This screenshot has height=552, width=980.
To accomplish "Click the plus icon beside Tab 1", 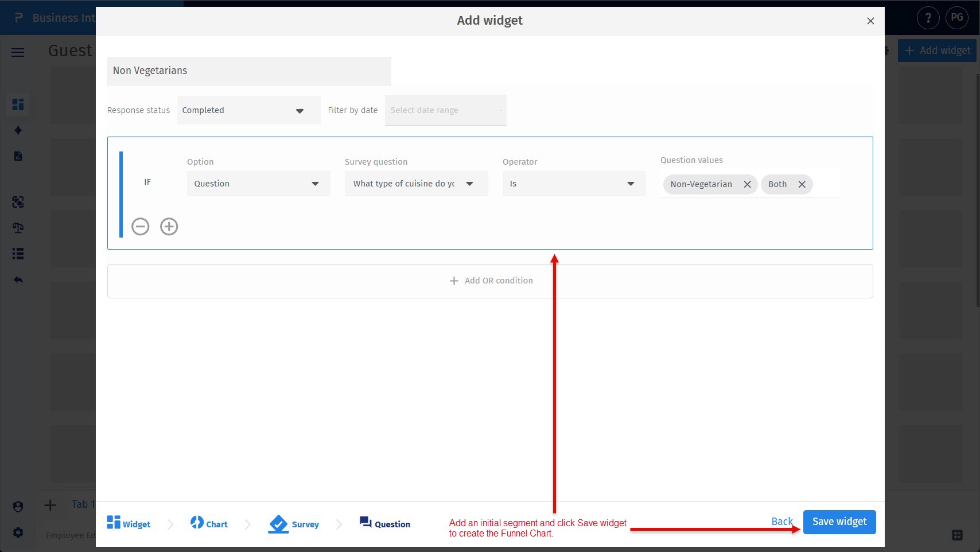I will (50, 505).
